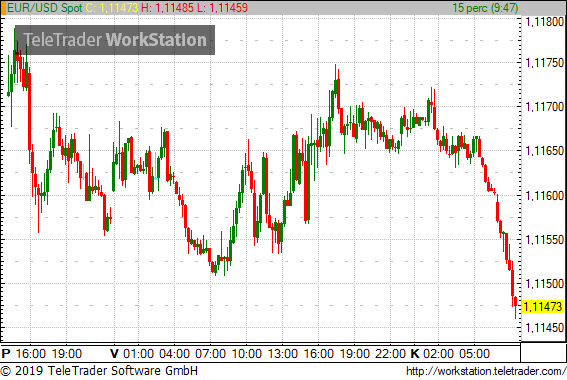Click the L: 1,11459 low value

222,8
